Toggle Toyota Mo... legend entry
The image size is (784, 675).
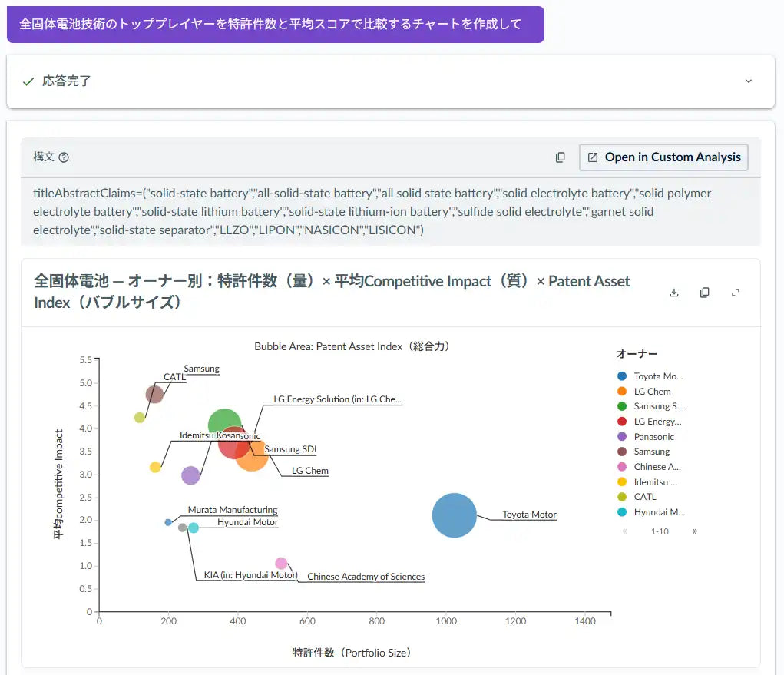click(x=650, y=376)
